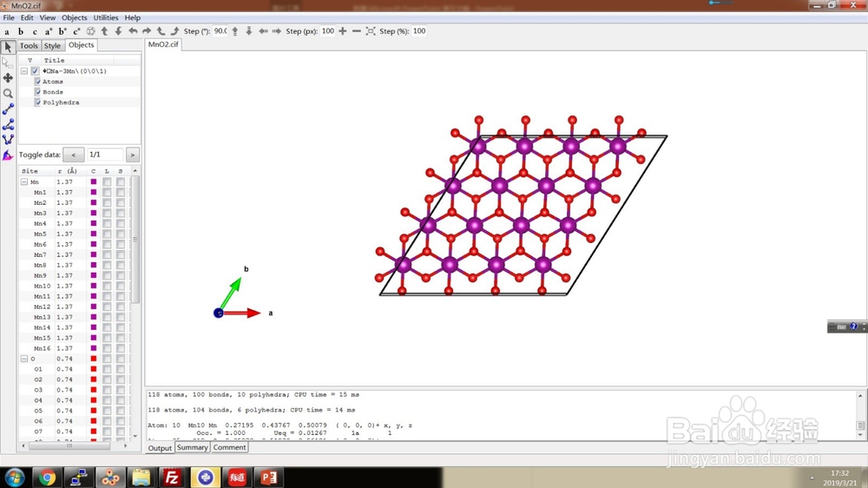
Task: Move the structure right by step
Action: point(277,31)
